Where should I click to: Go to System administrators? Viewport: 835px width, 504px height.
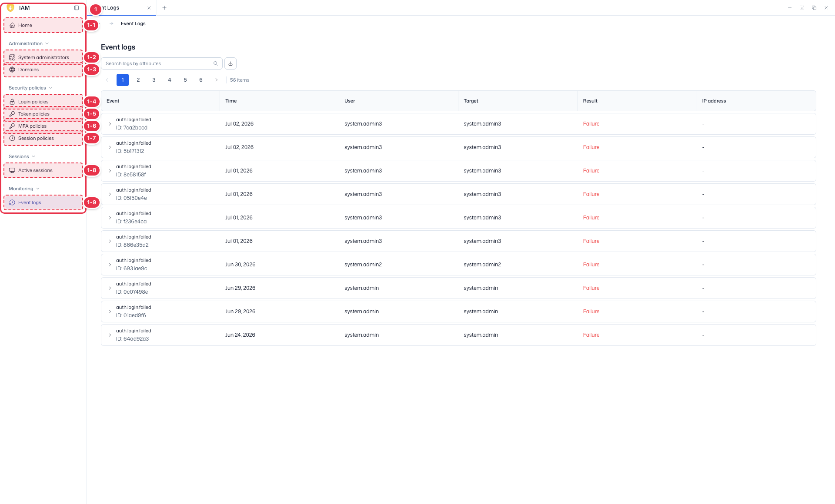pyautogui.click(x=43, y=57)
